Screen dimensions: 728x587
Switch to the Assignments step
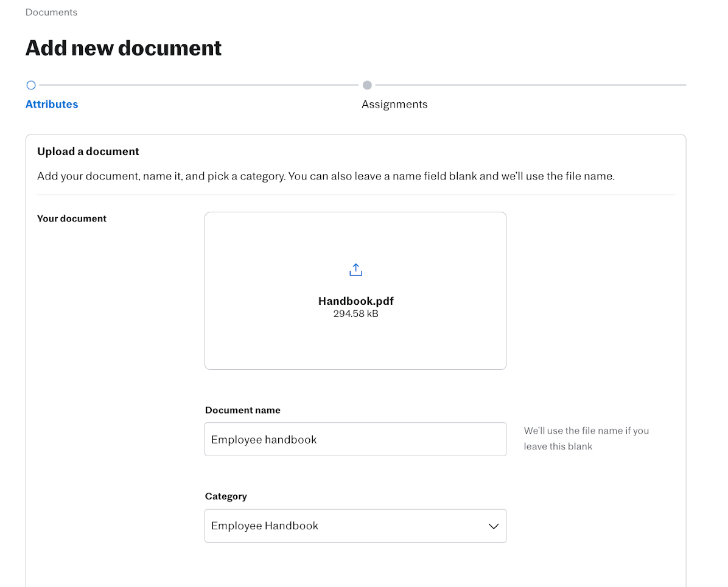click(394, 104)
